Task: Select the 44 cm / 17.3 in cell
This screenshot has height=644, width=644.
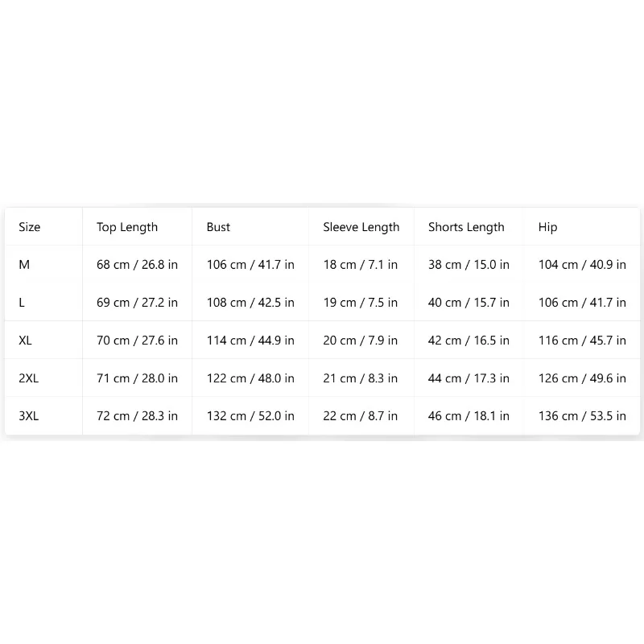Action: click(x=469, y=378)
